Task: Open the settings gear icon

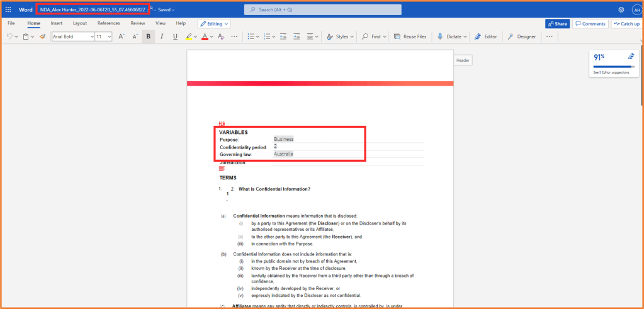Action: coord(621,9)
